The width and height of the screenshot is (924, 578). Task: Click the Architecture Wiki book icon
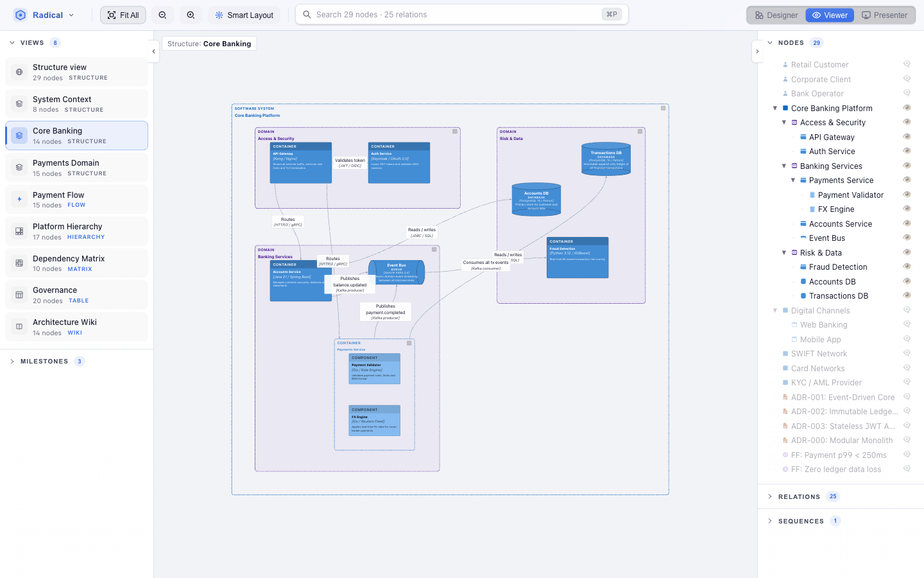(19, 327)
